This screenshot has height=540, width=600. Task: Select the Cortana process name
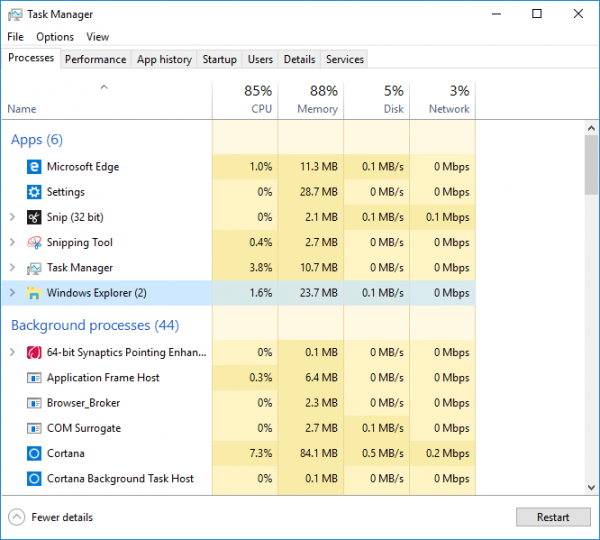coord(65,454)
